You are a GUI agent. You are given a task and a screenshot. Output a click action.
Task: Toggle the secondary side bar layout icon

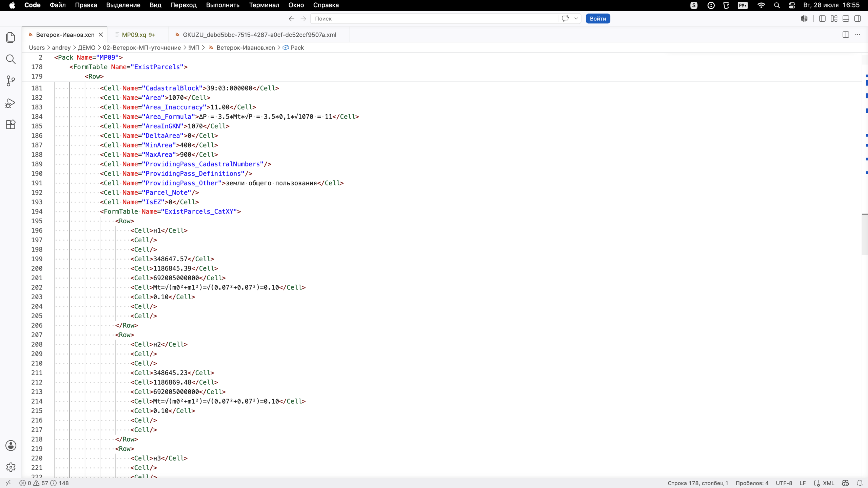coord(857,19)
